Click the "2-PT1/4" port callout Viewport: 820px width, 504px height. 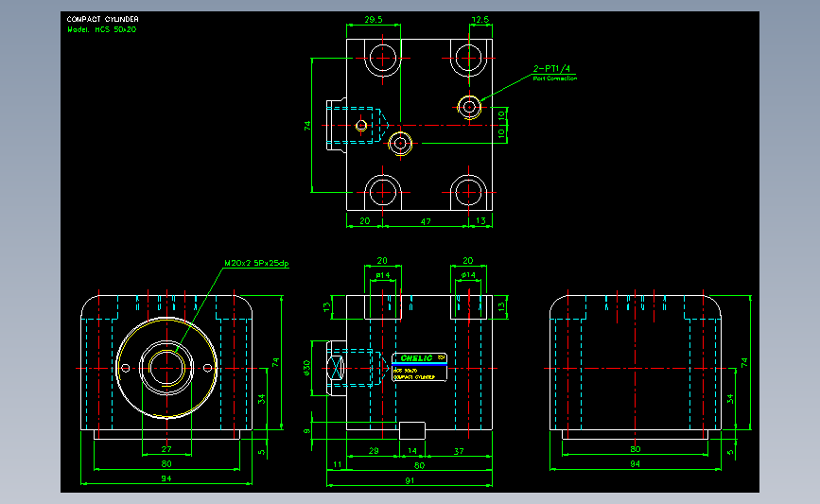551,68
